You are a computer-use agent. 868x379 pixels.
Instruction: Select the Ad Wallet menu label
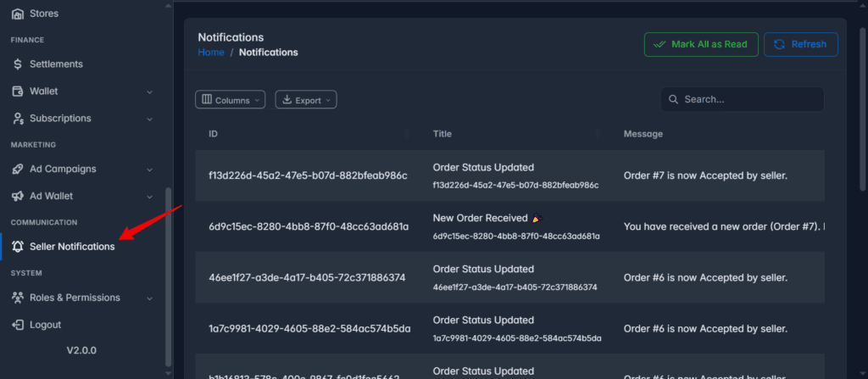[52, 196]
